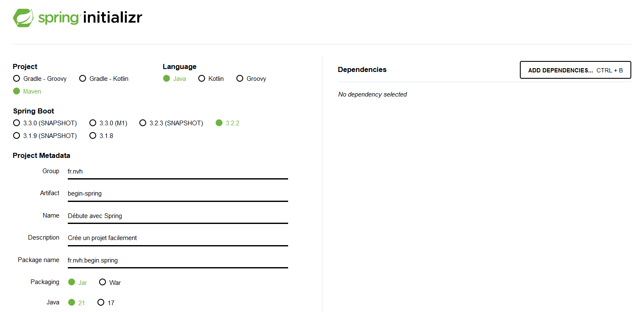Click the Artifact field label
Image resolution: width=644 pixels, height=312 pixels.
click(50, 193)
